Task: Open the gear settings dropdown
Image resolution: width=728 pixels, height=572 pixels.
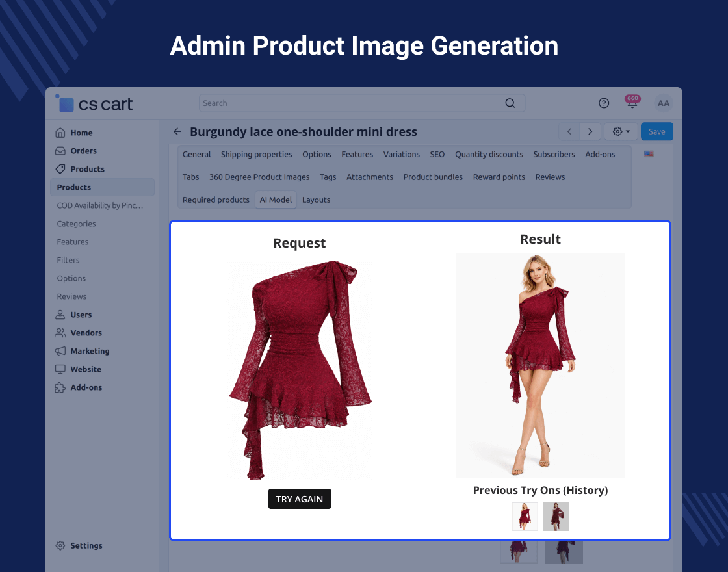Action: [621, 132]
